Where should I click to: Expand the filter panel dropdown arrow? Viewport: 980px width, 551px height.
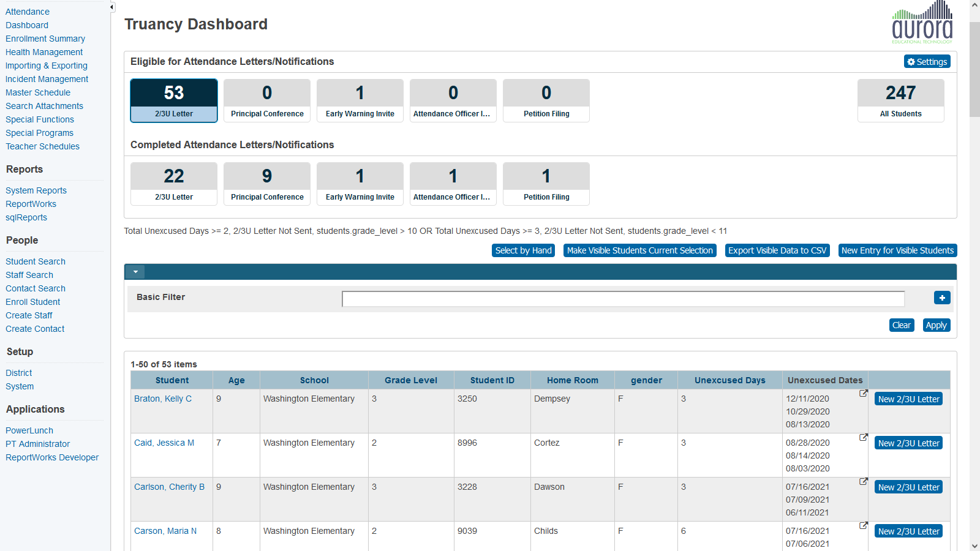click(135, 272)
